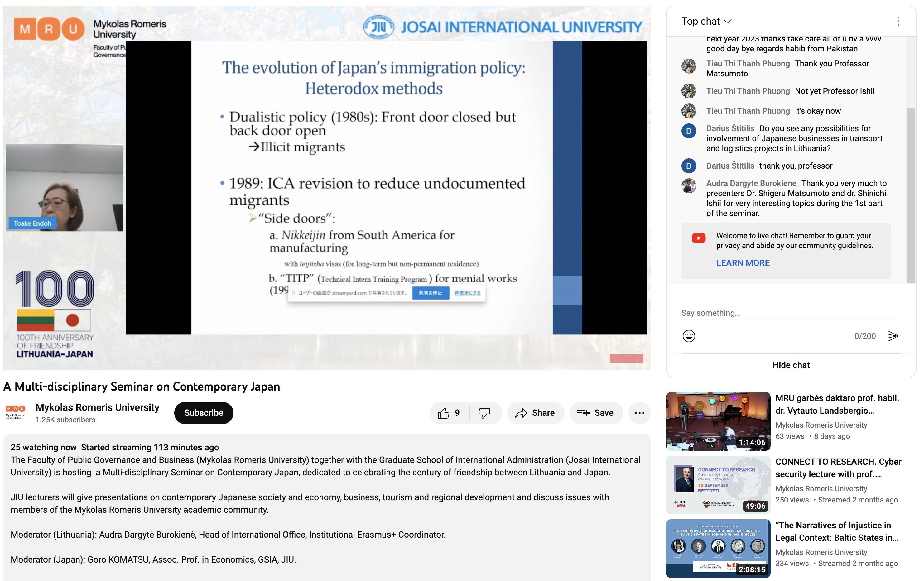924x581 pixels.
Task: Dislike the video with thumbs down
Action: pyautogui.click(x=485, y=413)
